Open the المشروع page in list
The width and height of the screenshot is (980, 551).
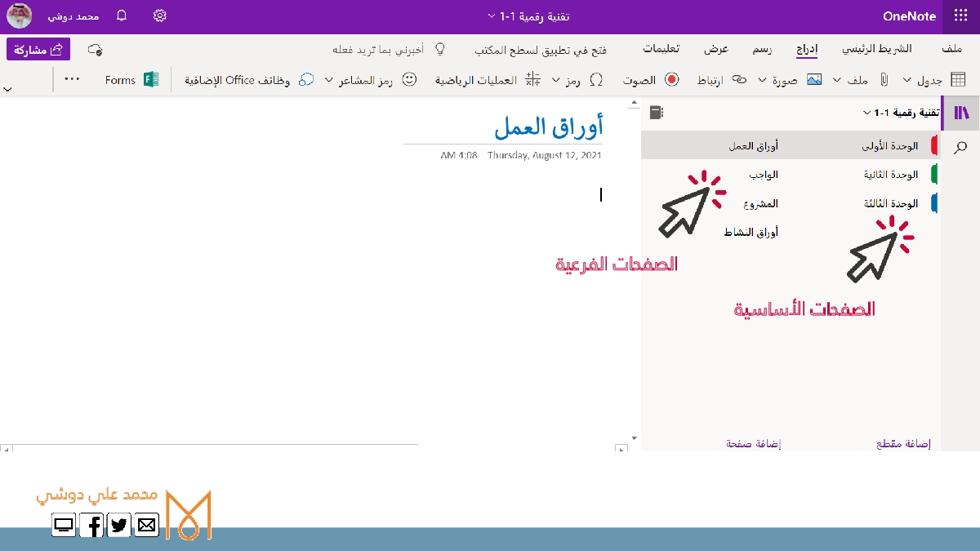(760, 203)
